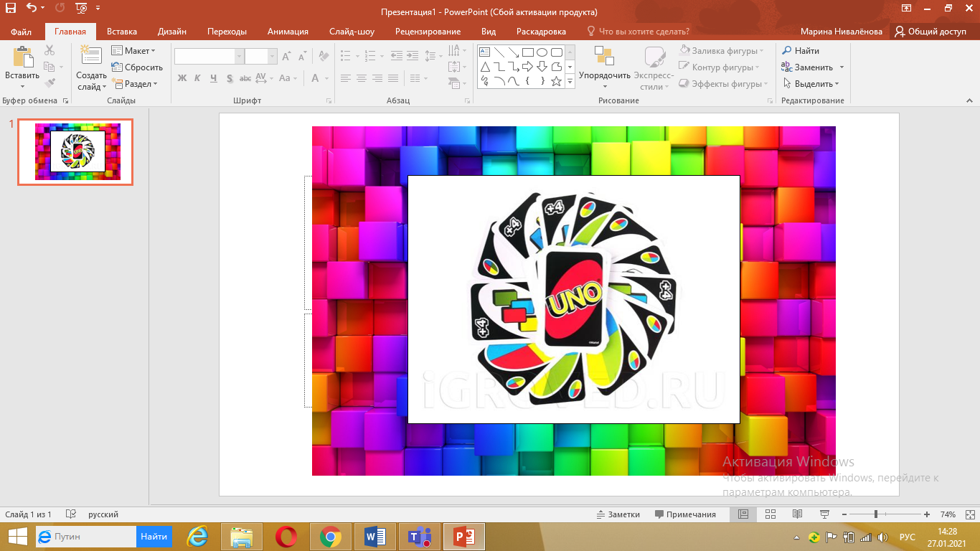Viewport: 980px width, 551px height.
Task: Click the Teams icon in taskbar
Action: (x=419, y=537)
